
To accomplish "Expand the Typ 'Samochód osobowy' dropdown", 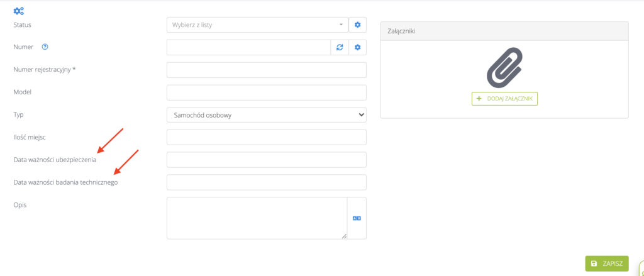I will pyautogui.click(x=266, y=115).
